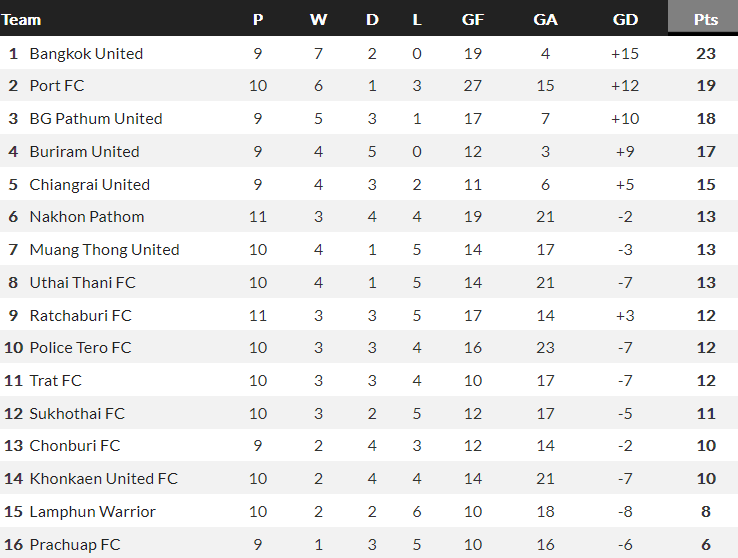
Task: Open Muang Thong United page
Action: pos(104,250)
